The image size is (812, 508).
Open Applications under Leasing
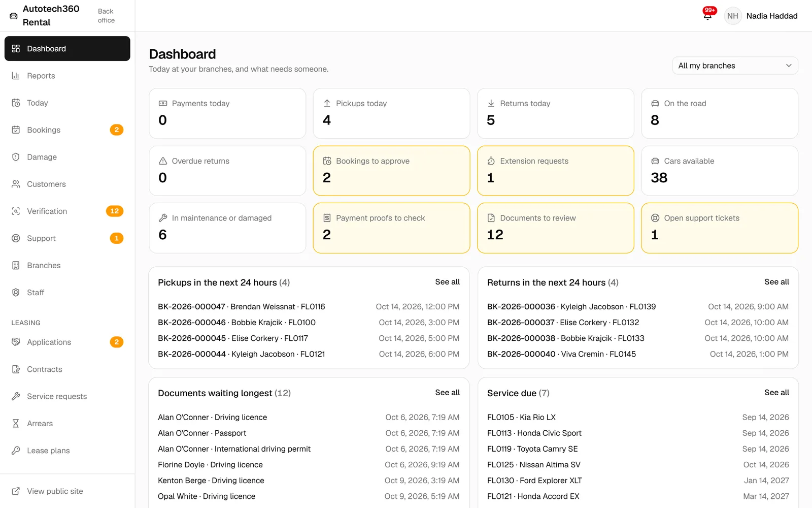67,342
